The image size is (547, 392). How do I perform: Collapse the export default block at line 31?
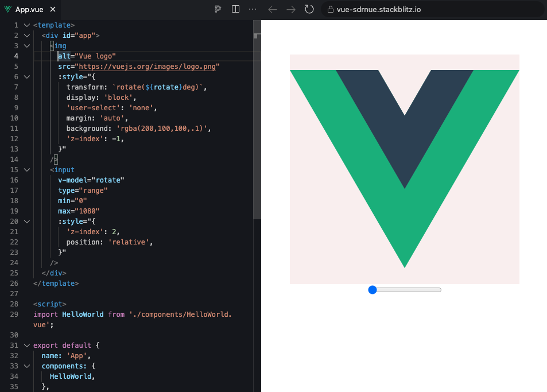(27, 346)
